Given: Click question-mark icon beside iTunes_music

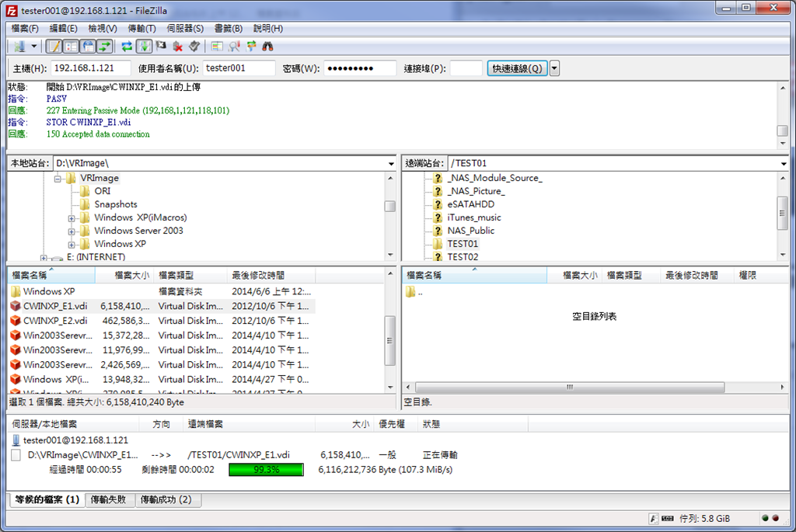Looking at the screenshot, I should click(438, 217).
